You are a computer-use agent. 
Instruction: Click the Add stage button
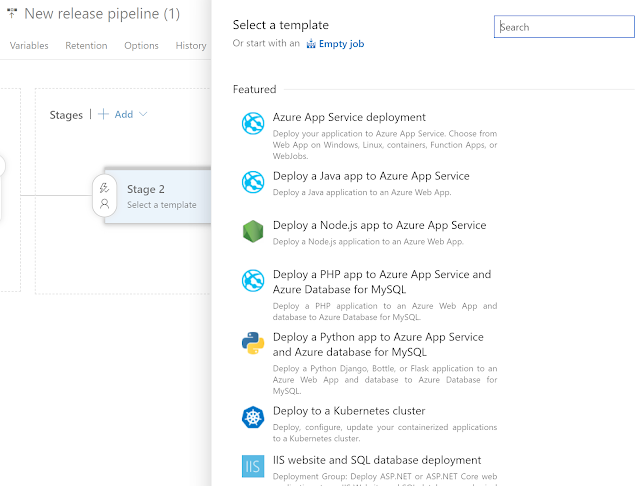116,114
